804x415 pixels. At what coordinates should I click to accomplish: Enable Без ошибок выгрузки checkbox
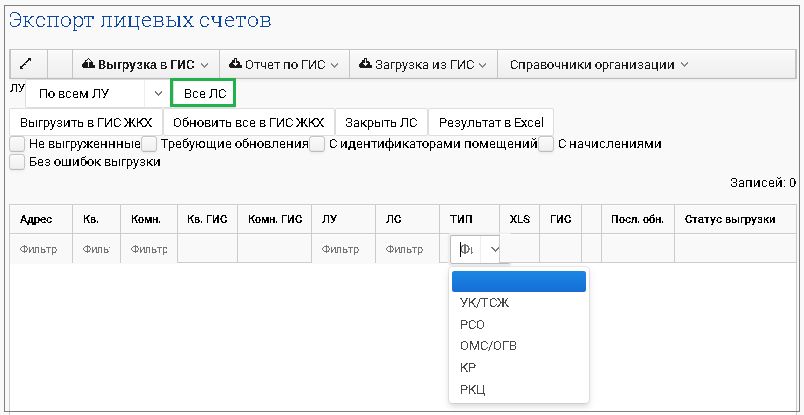pyautogui.click(x=17, y=162)
